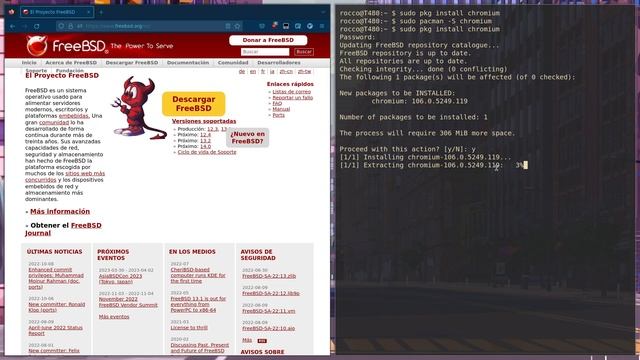
Task: Follow the comunidad link in the text
Action: pyautogui.click(x=54, y=122)
